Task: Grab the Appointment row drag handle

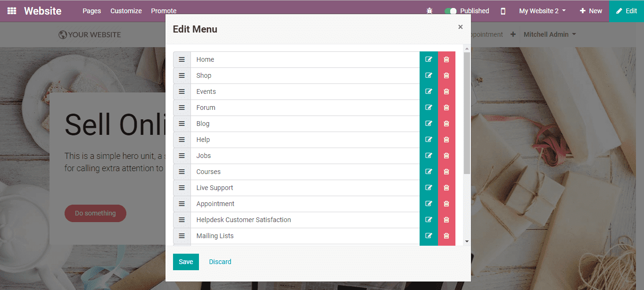Action: [x=182, y=204]
